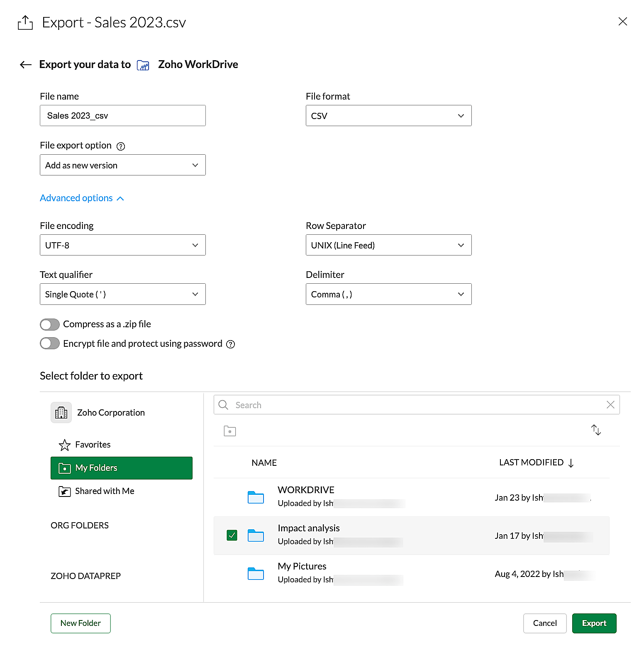Image resolution: width=644 pixels, height=657 pixels.
Task: Click the green Export button
Action: 594,623
